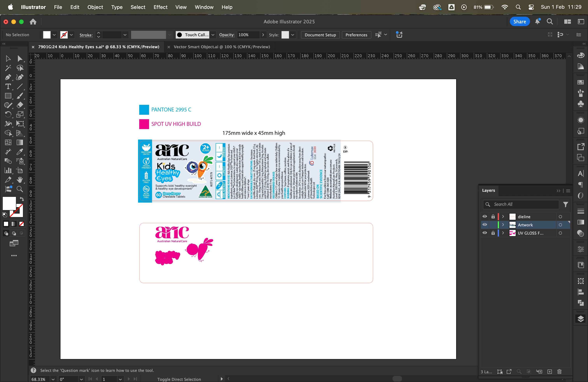Viewport: 588px width, 382px height.
Task: Switch to Vector Smart Object.ai tab
Action: pyautogui.click(x=221, y=47)
